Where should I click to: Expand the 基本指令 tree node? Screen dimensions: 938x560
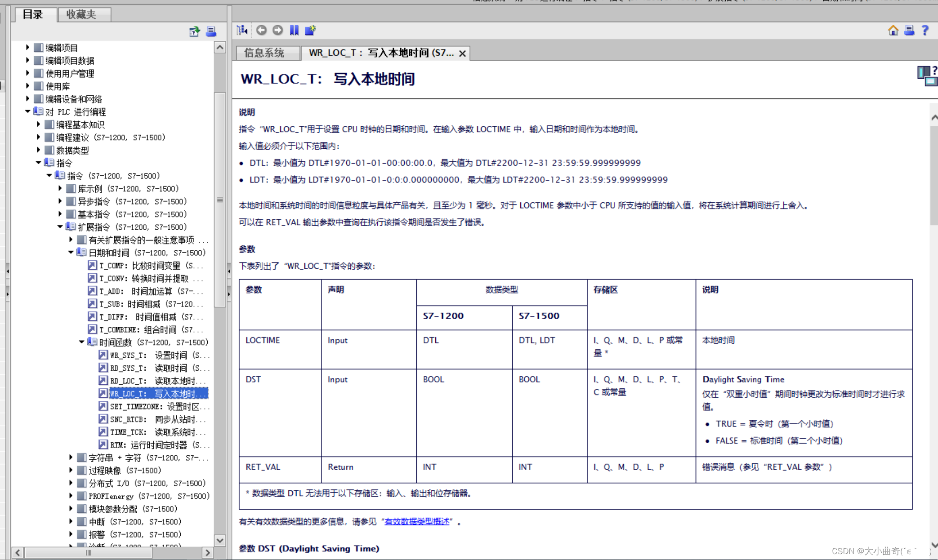[x=60, y=214]
